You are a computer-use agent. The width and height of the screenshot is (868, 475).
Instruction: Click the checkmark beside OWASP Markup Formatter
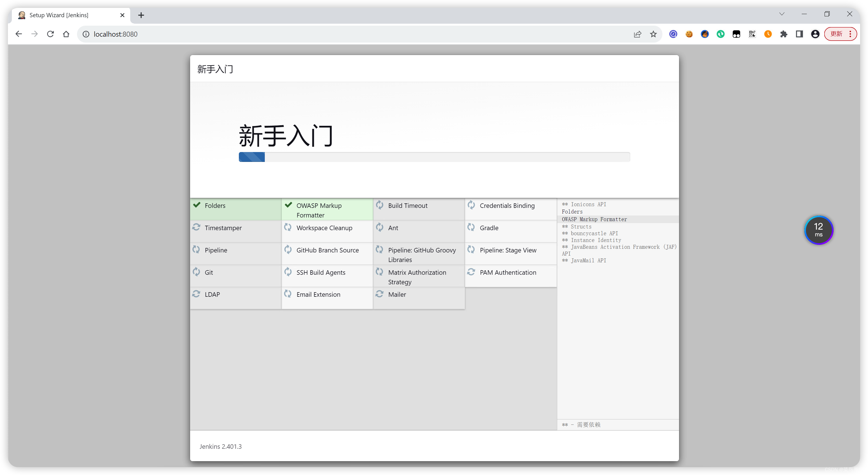pyautogui.click(x=288, y=205)
